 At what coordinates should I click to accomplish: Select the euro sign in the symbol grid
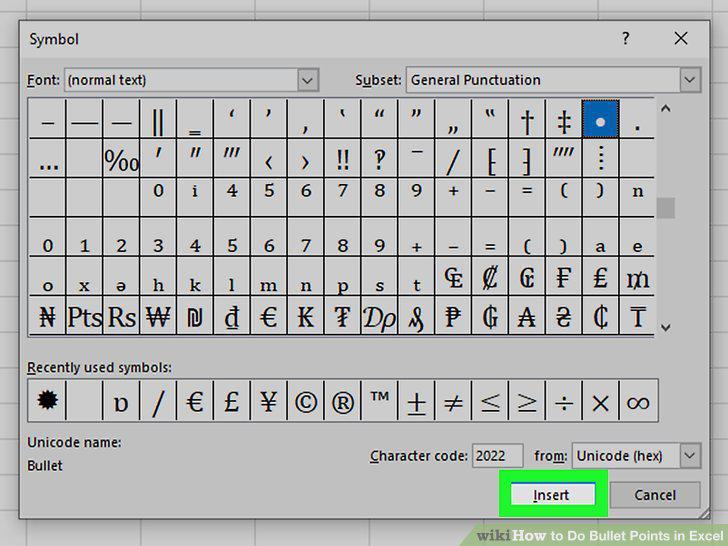click(269, 317)
